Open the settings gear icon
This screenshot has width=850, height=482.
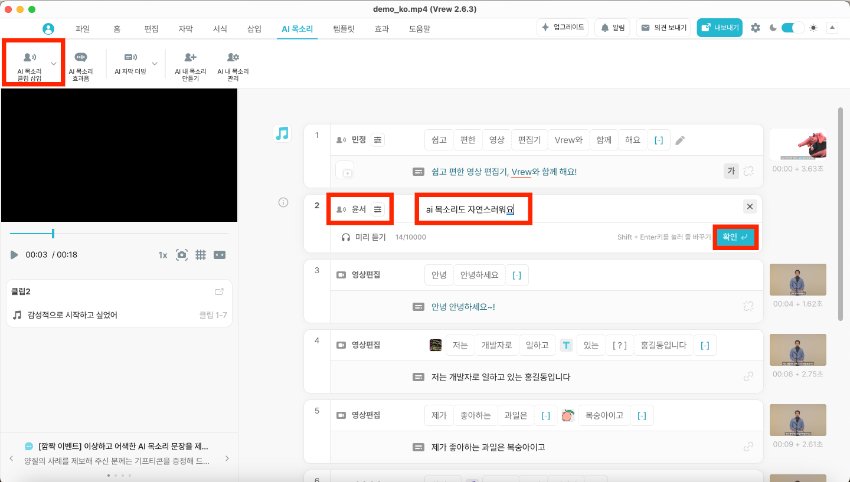[x=755, y=28]
